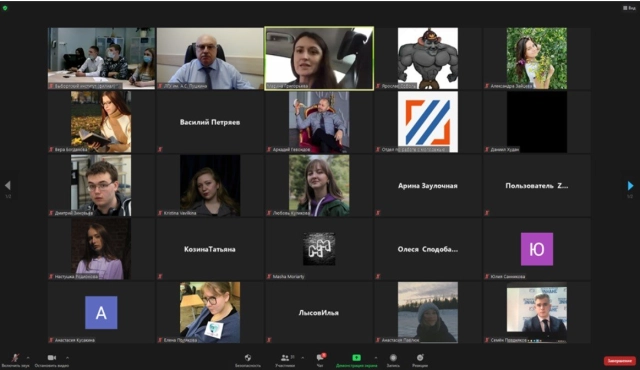
Task: Select the ЛысовИлья participant tile
Action: pyautogui.click(x=318, y=312)
